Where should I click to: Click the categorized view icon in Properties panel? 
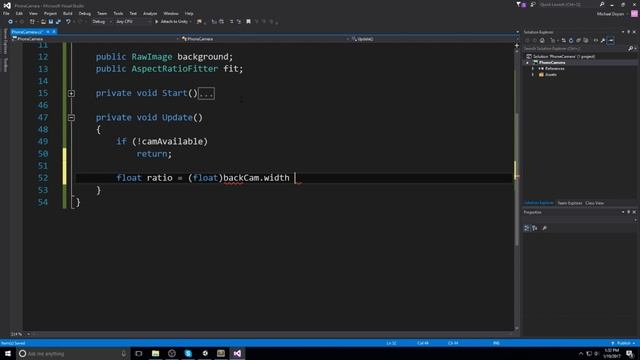pyautogui.click(x=527, y=228)
